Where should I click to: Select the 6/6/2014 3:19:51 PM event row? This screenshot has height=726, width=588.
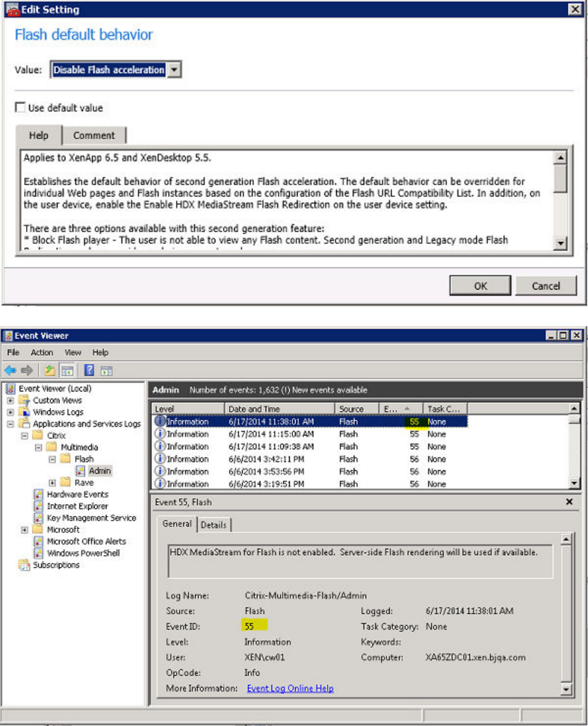point(309,483)
